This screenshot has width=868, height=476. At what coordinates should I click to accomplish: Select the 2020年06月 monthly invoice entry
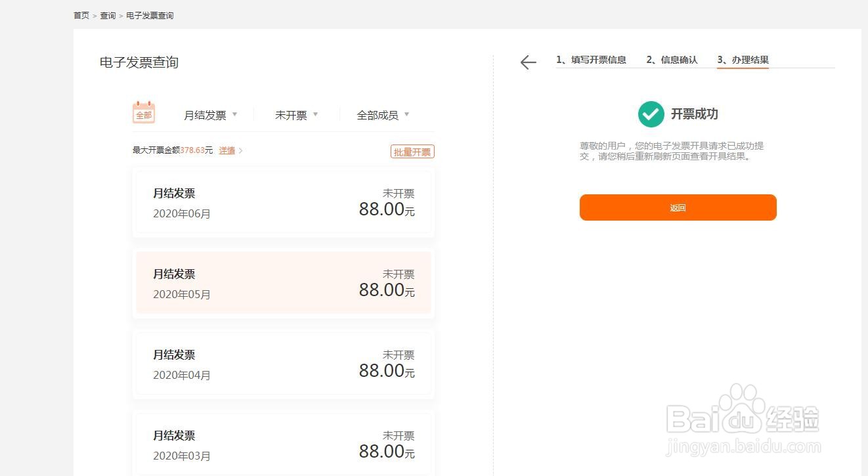coord(283,202)
